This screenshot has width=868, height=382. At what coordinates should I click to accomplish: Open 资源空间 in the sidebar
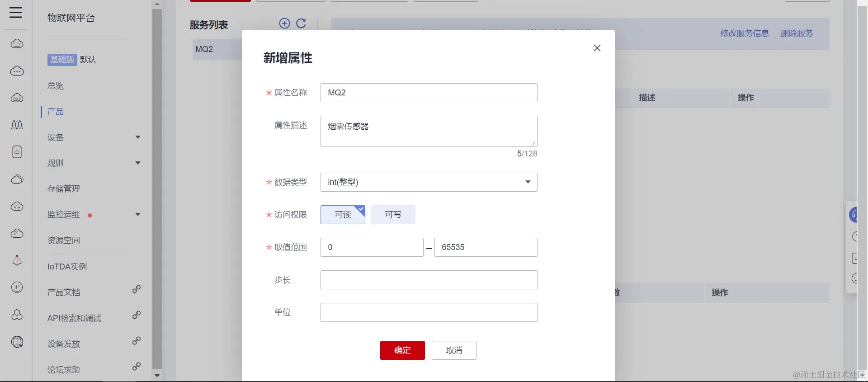(64, 241)
